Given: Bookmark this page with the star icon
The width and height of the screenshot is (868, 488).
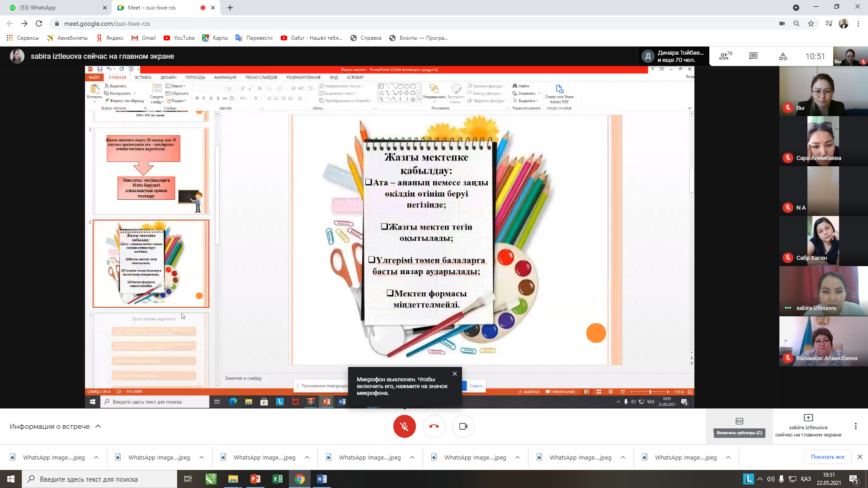Looking at the screenshot, I should 811,23.
